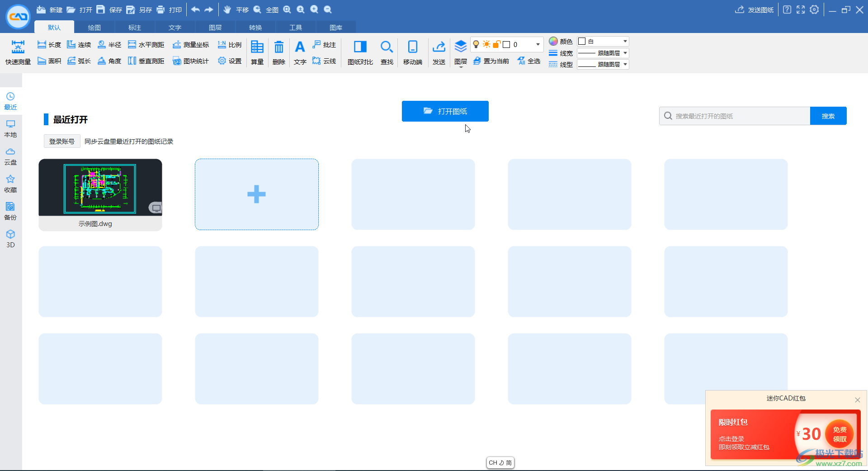Click the plus add-drawing card

pyautogui.click(x=257, y=194)
